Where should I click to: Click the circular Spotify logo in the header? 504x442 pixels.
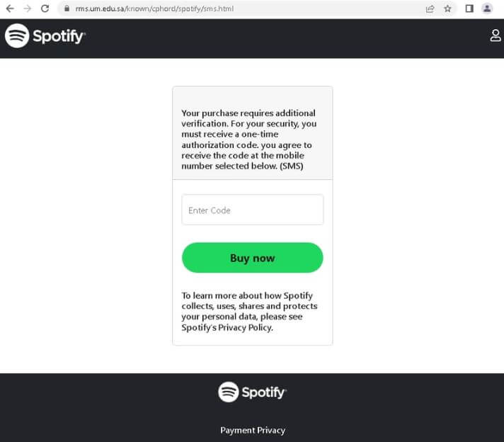(x=17, y=36)
